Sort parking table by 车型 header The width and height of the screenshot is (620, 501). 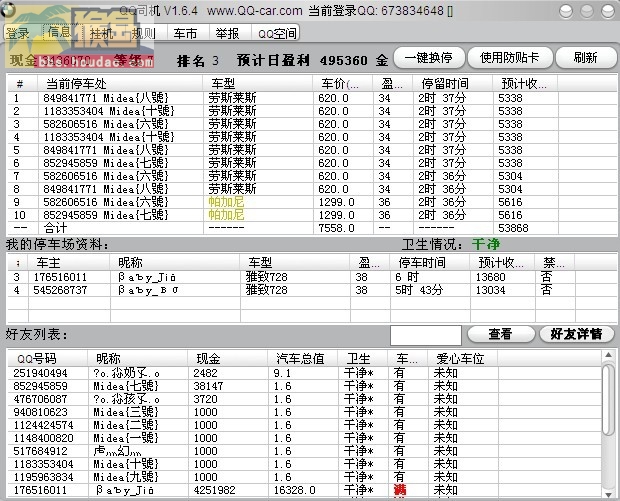(x=257, y=84)
